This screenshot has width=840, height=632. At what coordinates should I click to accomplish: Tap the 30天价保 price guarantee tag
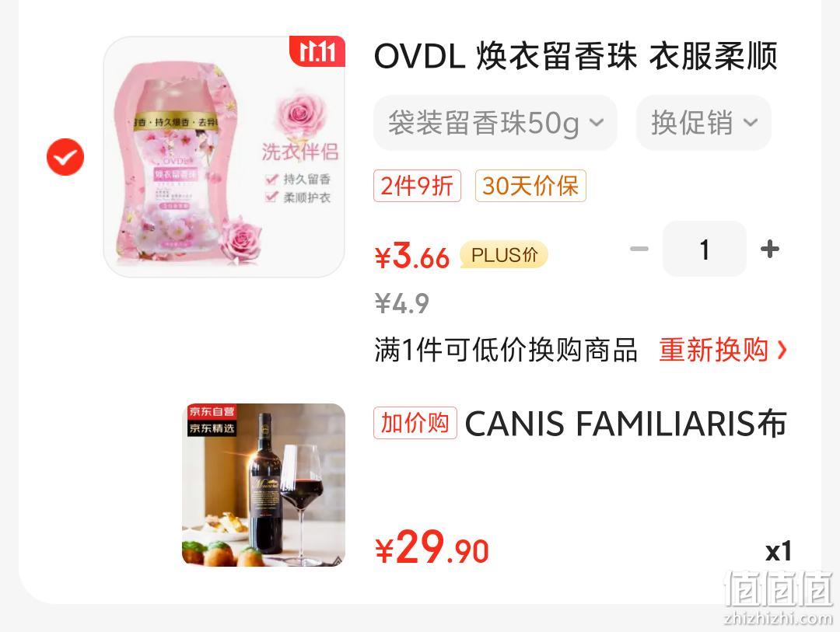coord(530,186)
